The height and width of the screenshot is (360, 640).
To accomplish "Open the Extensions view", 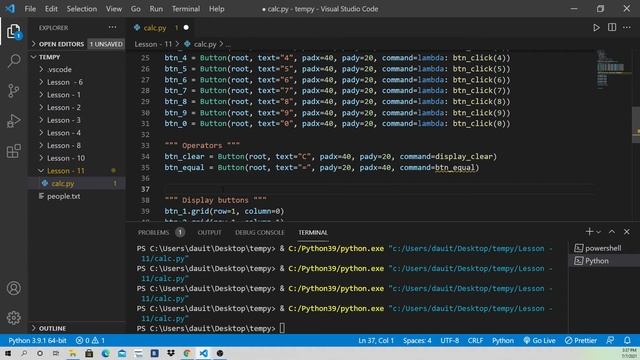I will tap(13, 151).
